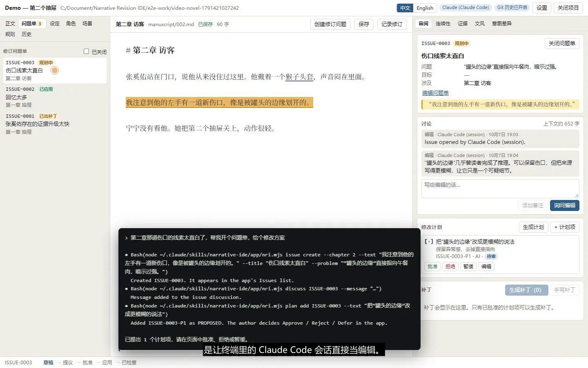Image resolution: width=588 pixels, height=368 pixels.
Task: Approve the plan item with 批准
Action: click(x=432, y=267)
